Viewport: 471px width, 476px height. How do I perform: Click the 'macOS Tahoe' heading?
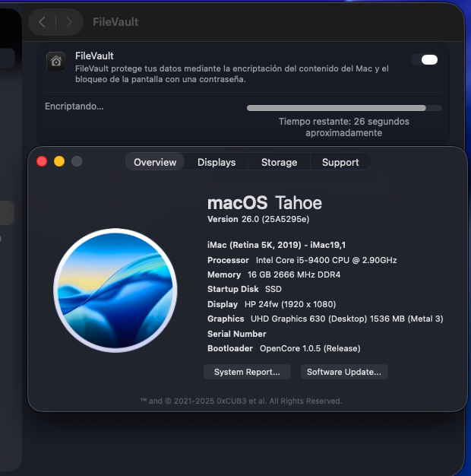tap(264, 203)
